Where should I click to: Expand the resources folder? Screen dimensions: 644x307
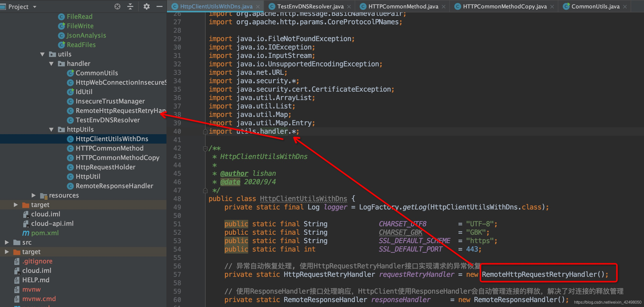[33, 195]
